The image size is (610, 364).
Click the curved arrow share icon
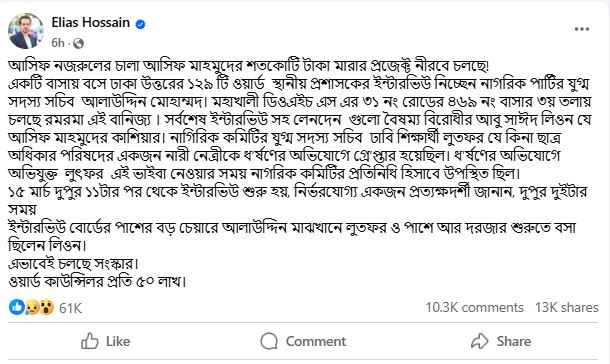[x=480, y=341]
